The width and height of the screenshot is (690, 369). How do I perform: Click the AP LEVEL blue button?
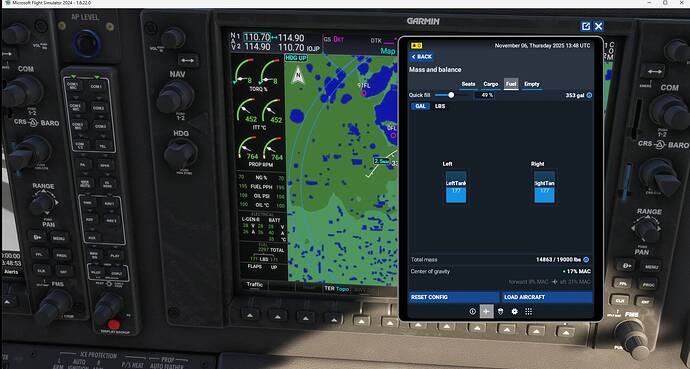click(87, 44)
